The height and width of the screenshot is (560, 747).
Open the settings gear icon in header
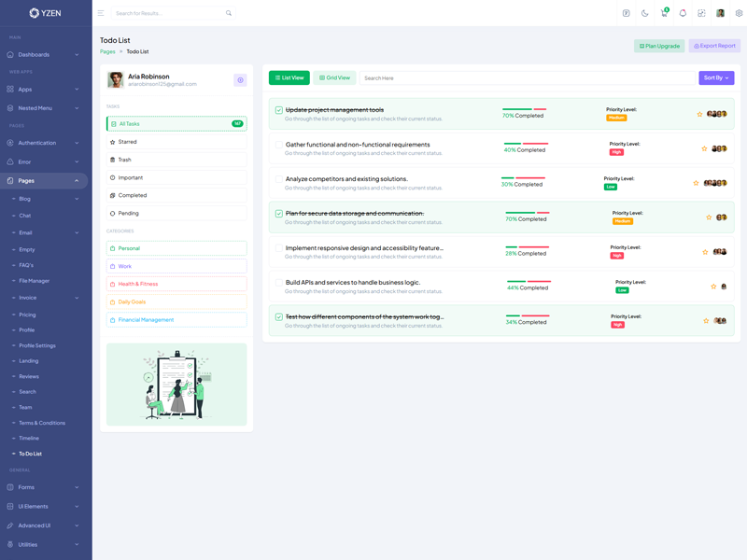click(739, 13)
